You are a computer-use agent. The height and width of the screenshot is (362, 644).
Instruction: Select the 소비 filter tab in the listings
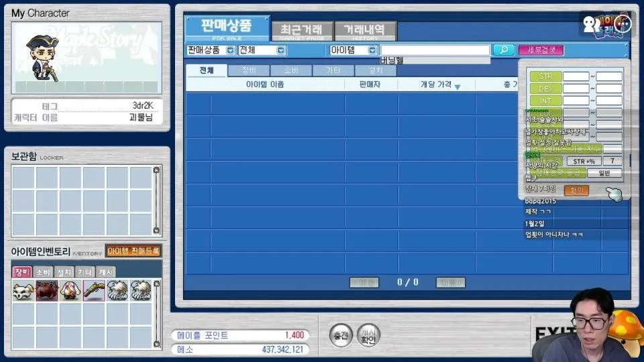(291, 70)
